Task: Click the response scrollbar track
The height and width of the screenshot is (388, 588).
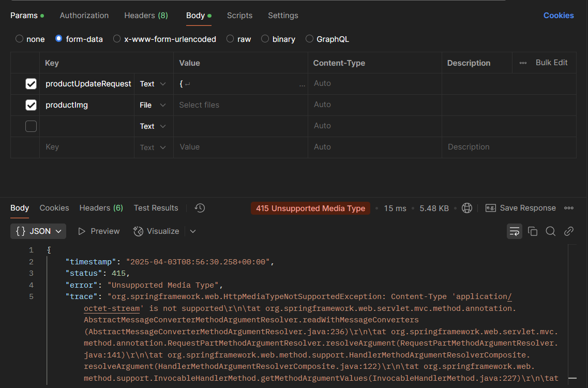Action: point(572,315)
